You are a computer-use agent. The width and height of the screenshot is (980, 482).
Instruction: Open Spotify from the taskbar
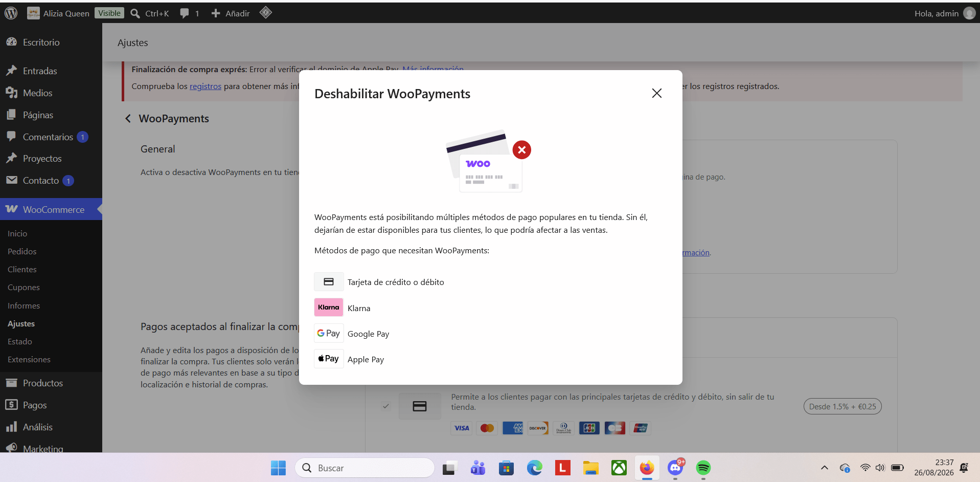tap(703, 468)
